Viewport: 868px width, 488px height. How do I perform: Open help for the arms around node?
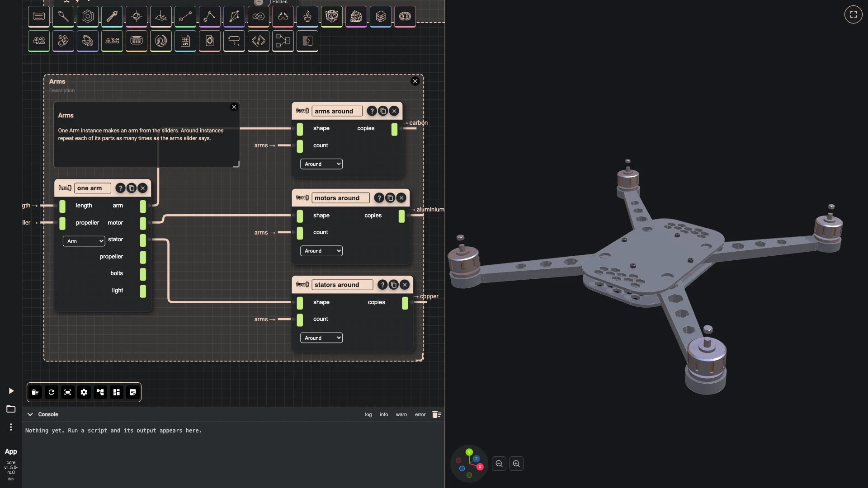click(x=372, y=111)
